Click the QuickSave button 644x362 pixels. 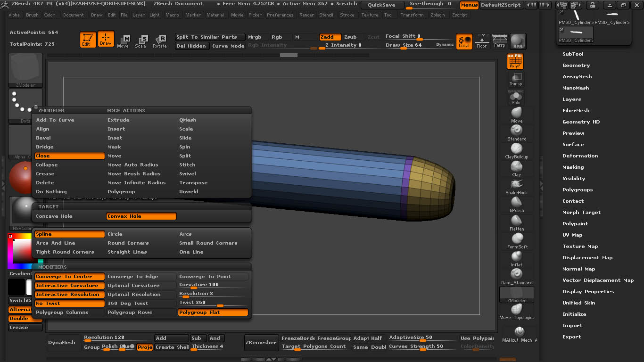[382, 5]
